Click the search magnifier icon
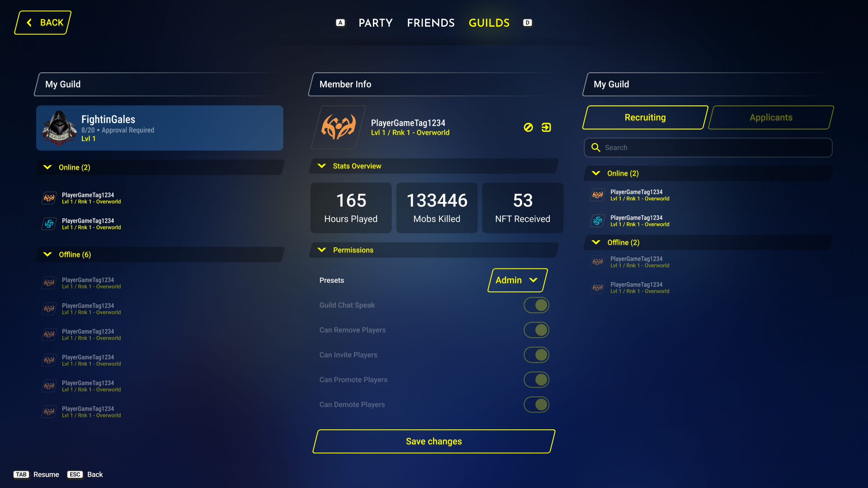Screen dimensions: 868x488 595,148
